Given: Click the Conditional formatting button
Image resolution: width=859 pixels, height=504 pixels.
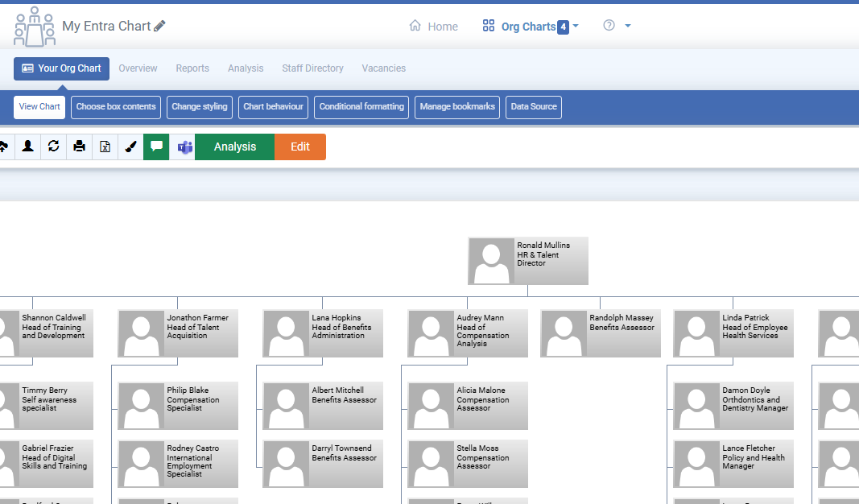Looking at the screenshot, I should pos(361,107).
